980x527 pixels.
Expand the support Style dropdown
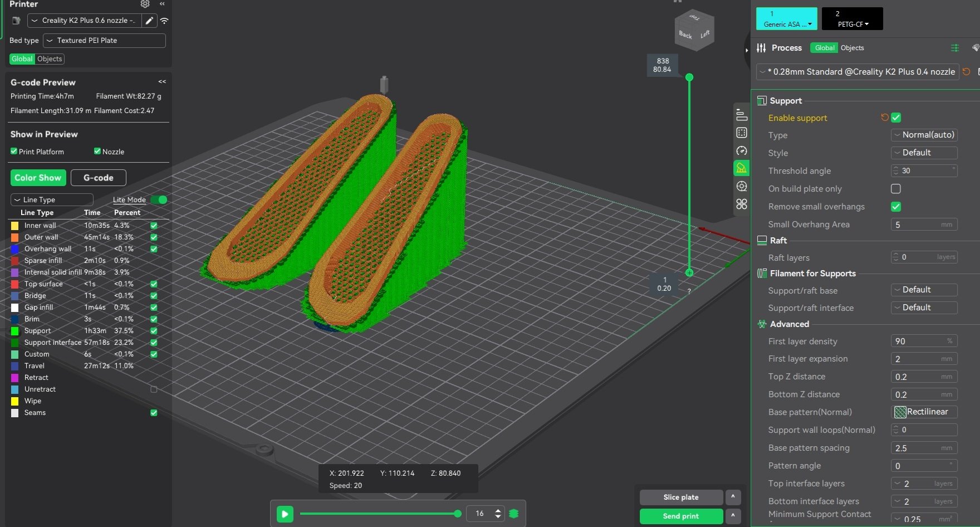tap(924, 153)
